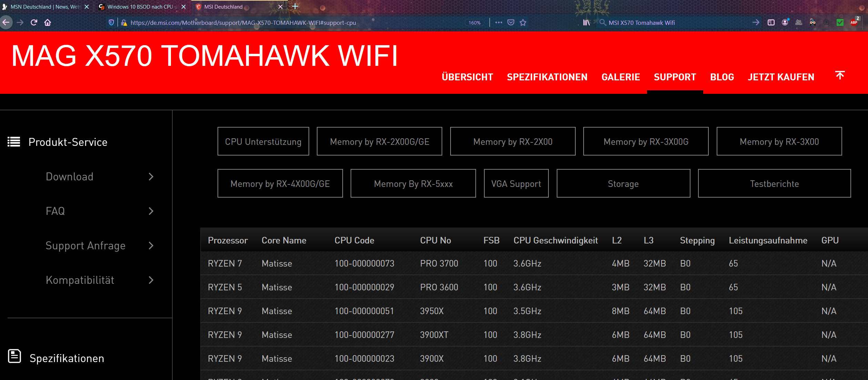Expand the Kompatibilität sidebar item
Image resolution: width=868 pixels, height=380 pixels.
tap(151, 280)
